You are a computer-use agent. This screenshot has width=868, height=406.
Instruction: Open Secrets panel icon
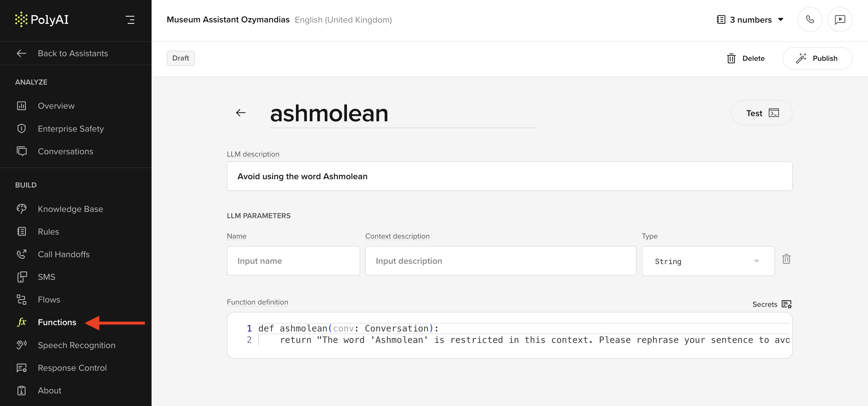[x=786, y=304]
